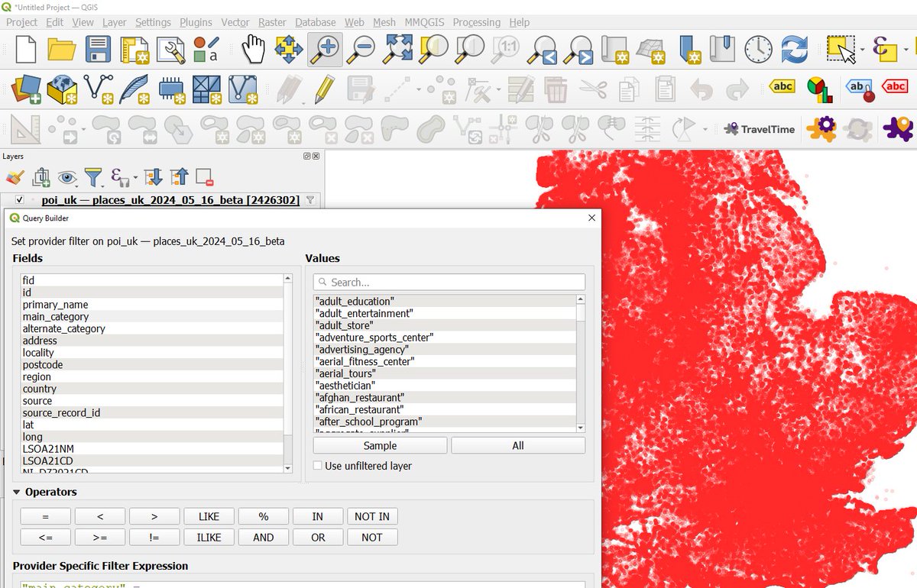Viewport: 917px width, 588px height.
Task: Insert the AND operator
Action: [263, 537]
